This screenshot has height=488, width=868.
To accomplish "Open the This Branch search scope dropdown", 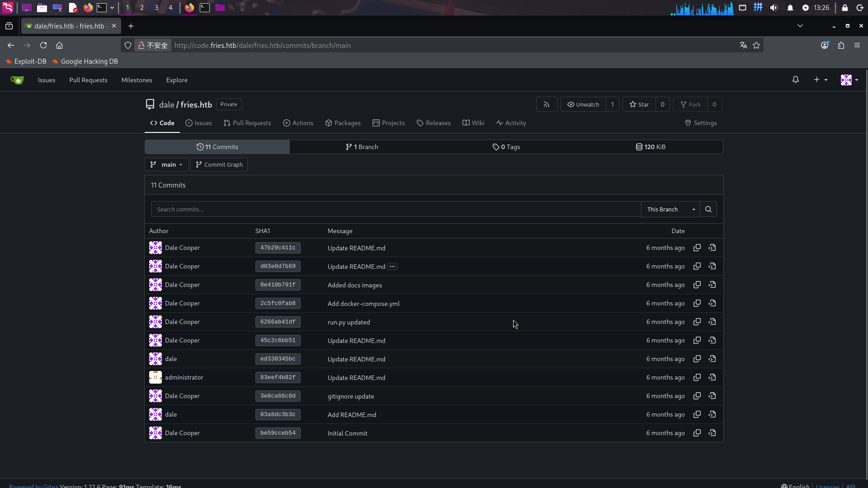I will (670, 209).
